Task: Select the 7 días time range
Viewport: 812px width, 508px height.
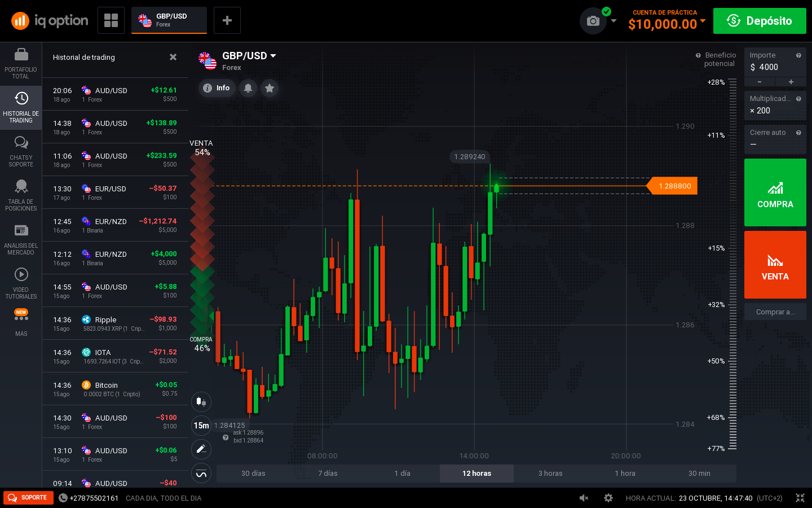Action: point(328,474)
